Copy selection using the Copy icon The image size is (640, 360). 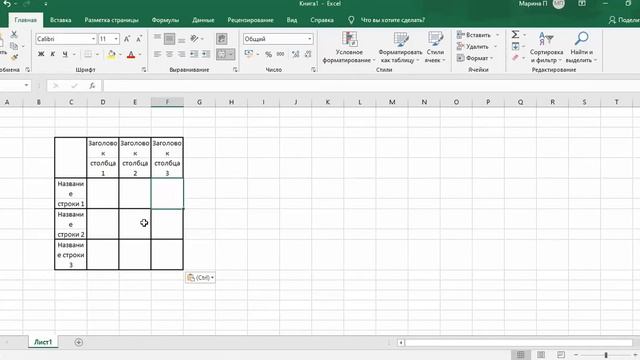pyautogui.click(x=14, y=46)
